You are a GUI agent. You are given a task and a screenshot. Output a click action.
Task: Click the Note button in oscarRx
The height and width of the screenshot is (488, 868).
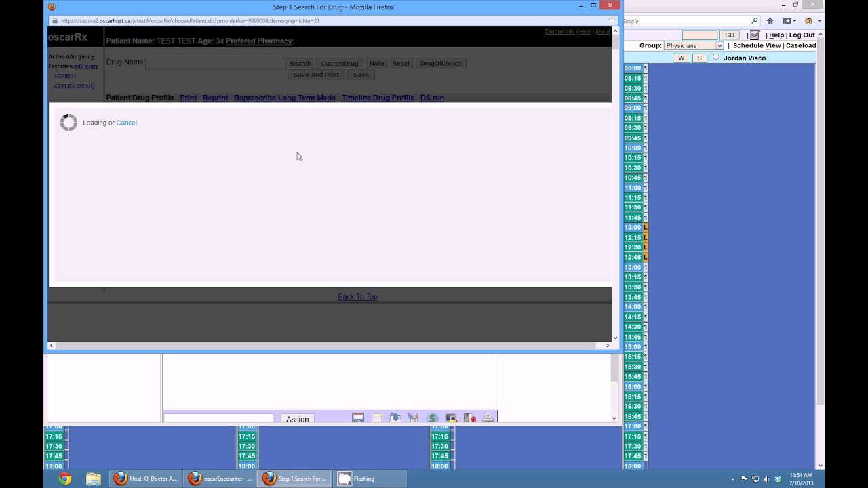tap(377, 64)
